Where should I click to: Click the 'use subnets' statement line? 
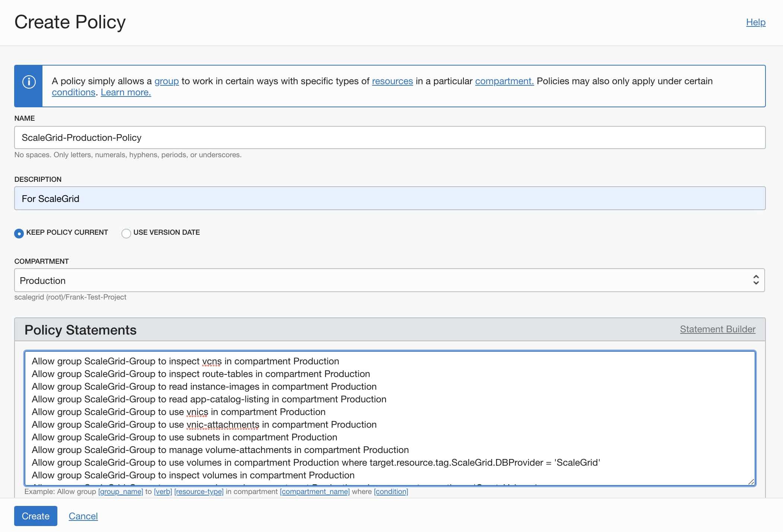tap(184, 437)
